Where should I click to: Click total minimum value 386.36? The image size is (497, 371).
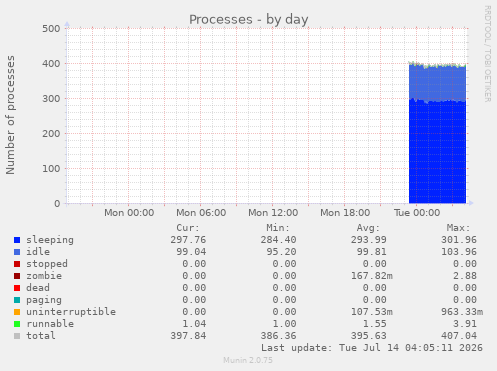click(x=278, y=336)
